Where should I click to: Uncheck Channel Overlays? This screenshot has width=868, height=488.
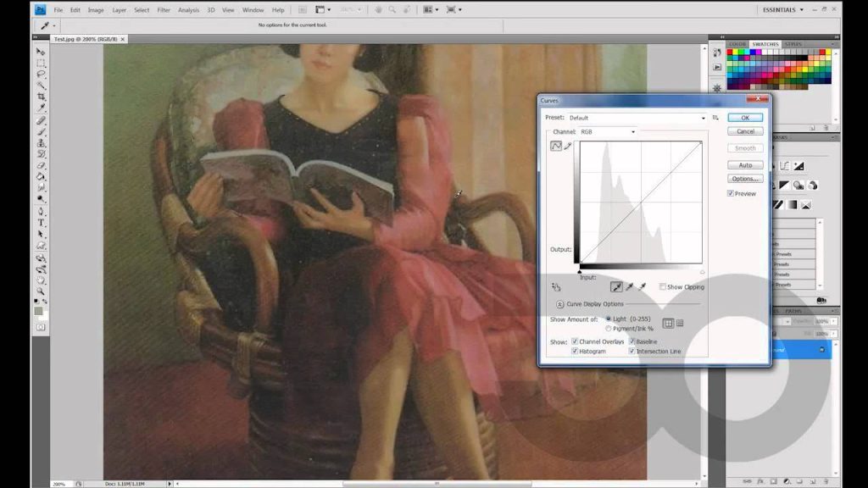coord(575,341)
